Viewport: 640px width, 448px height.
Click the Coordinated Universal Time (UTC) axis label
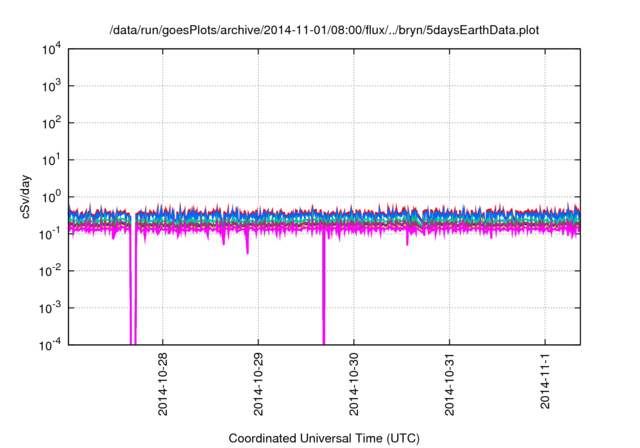(x=324, y=438)
